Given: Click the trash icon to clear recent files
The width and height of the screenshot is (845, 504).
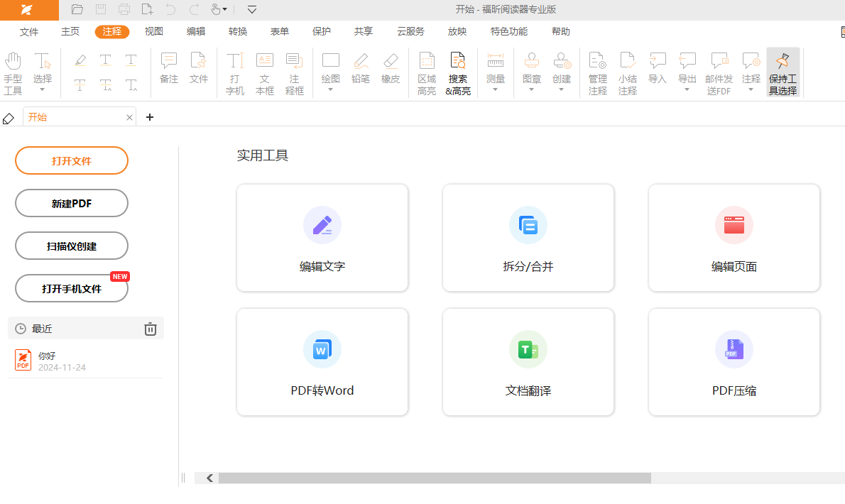Looking at the screenshot, I should click(x=151, y=329).
